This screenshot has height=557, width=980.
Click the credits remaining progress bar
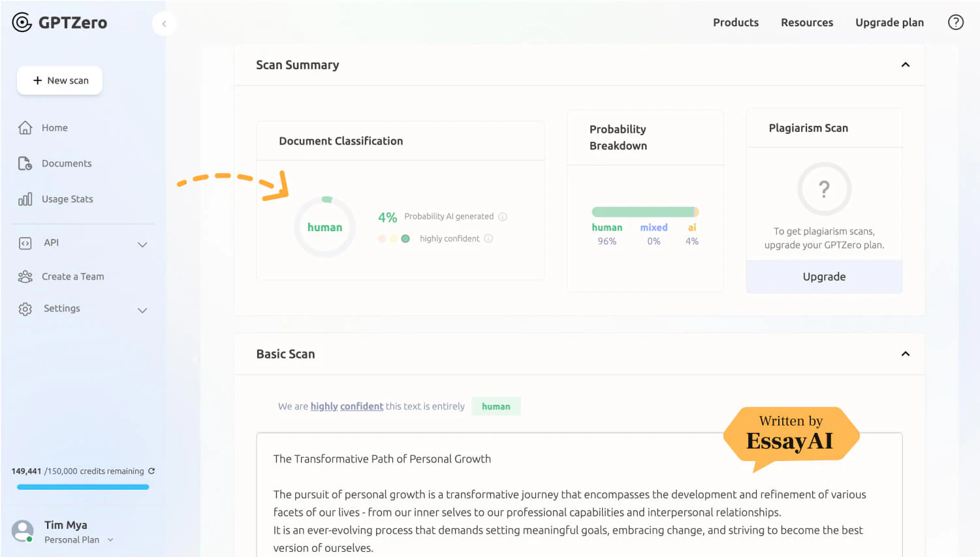tap(82, 486)
